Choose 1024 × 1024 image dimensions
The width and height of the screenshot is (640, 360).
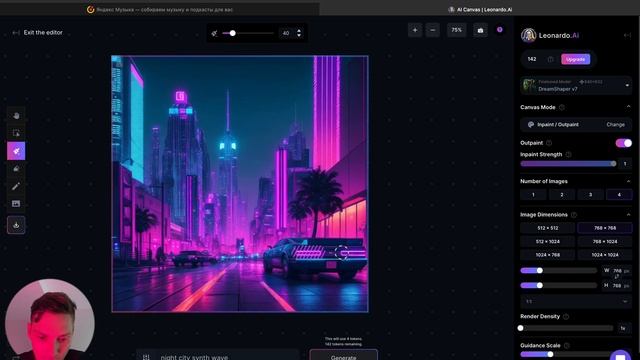[605, 255]
